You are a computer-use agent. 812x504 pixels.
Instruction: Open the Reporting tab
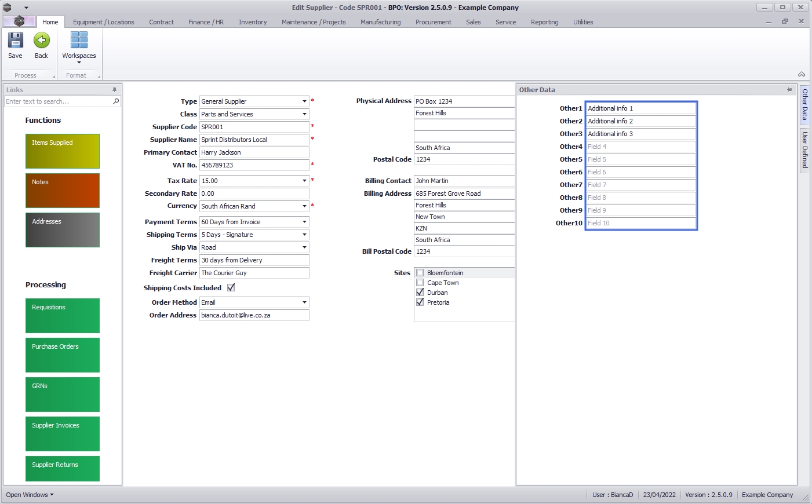[x=545, y=22]
